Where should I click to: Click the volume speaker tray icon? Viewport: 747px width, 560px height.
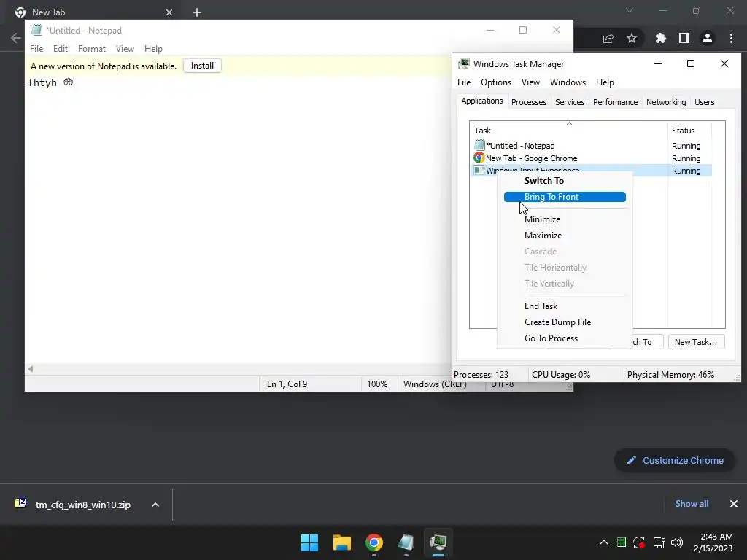point(676,542)
